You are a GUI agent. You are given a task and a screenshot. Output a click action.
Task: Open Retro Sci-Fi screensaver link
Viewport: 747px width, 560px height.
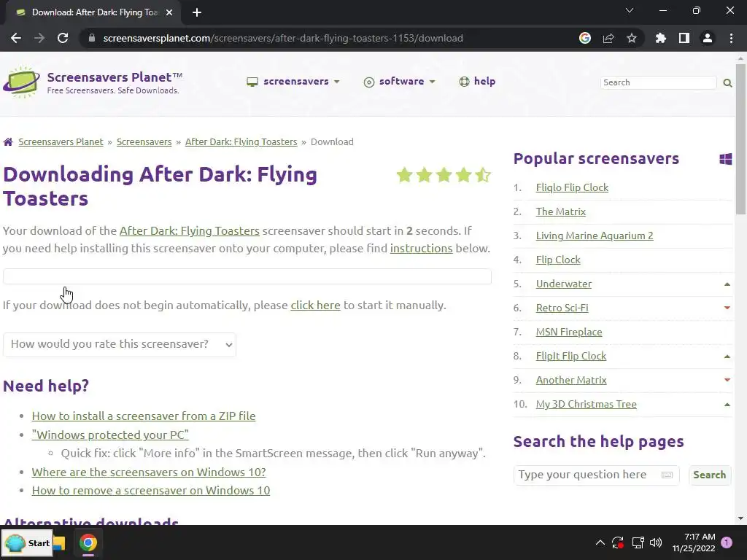pos(562,308)
